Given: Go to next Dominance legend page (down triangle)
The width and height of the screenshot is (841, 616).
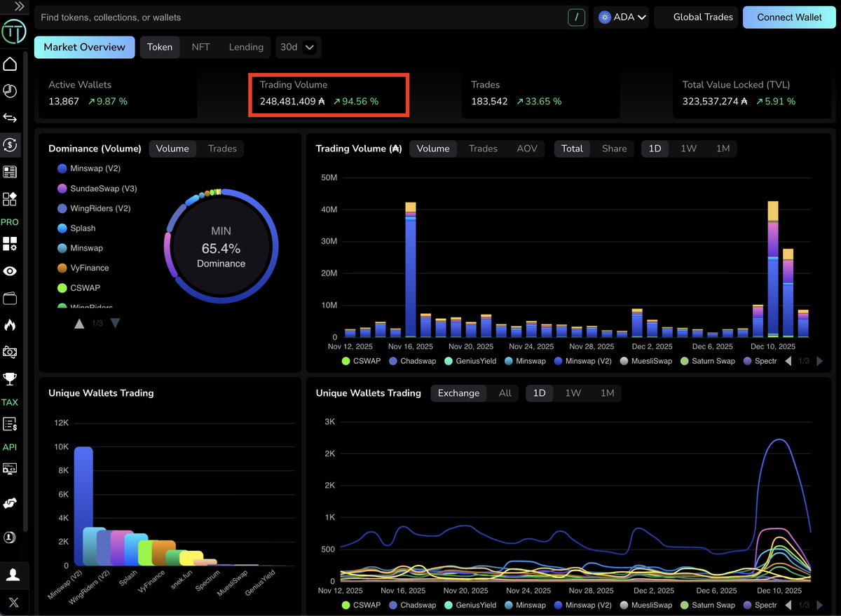Looking at the screenshot, I should (x=115, y=323).
